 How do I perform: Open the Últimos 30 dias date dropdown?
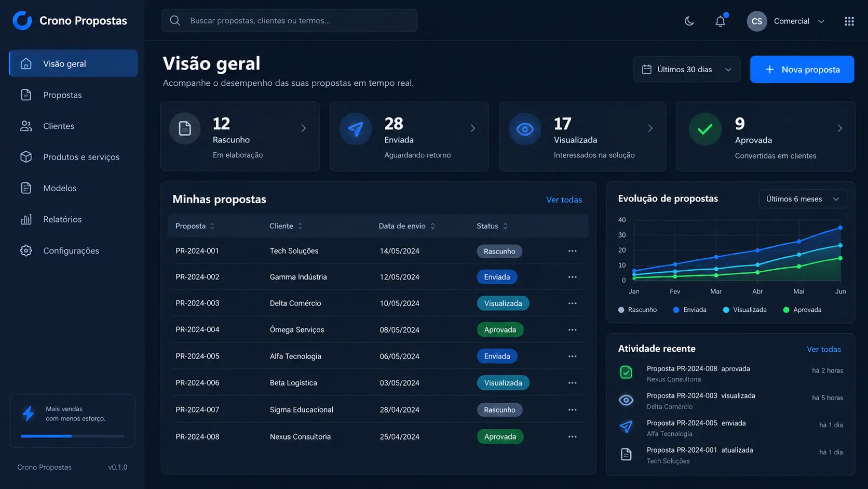[x=686, y=70]
